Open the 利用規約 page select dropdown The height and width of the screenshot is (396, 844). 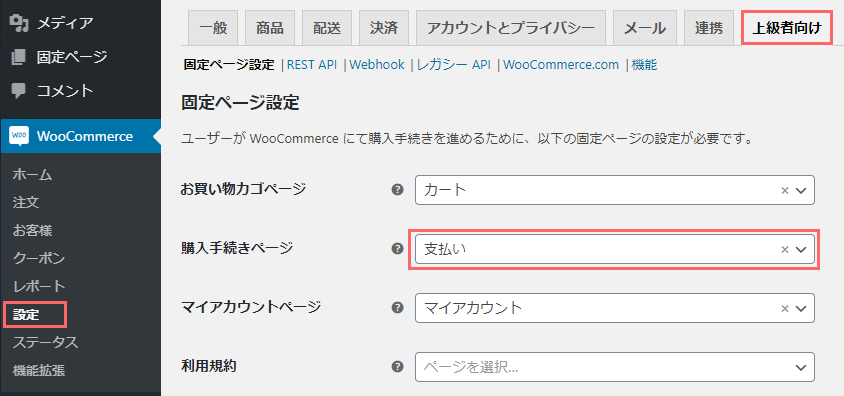click(615, 367)
